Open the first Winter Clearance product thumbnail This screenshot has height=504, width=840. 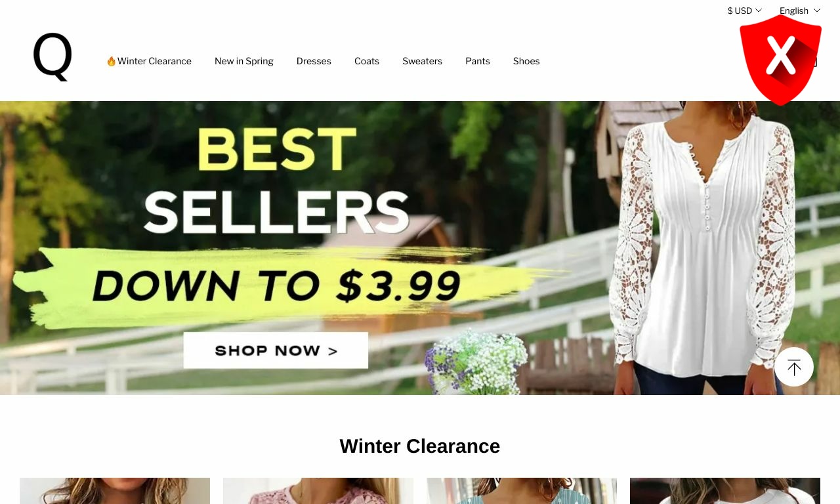click(115, 491)
